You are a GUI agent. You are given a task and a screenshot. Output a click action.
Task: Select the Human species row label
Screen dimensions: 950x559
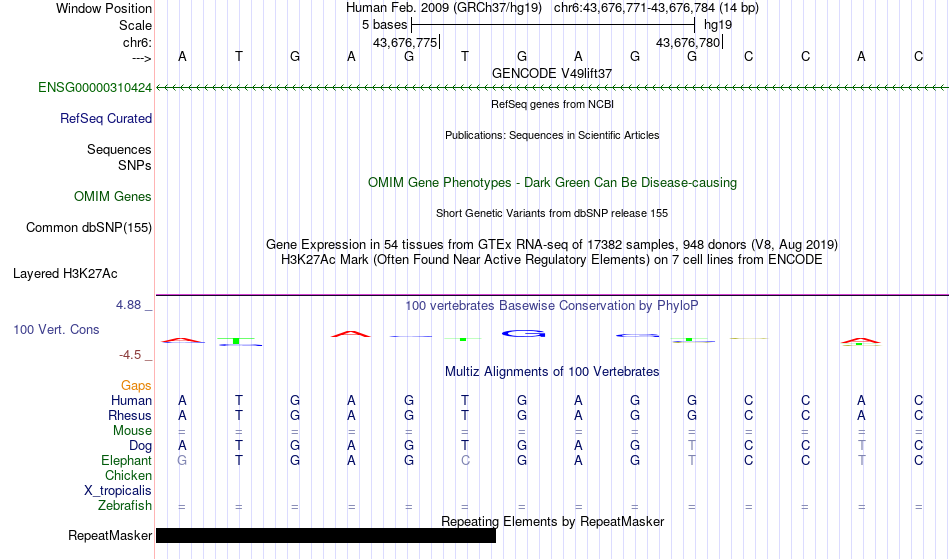click(x=131, y=401)
